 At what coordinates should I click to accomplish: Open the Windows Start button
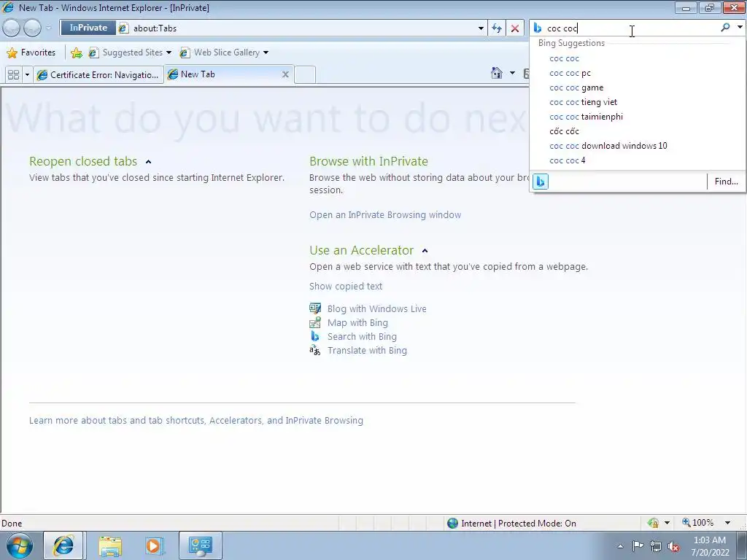click(x=19, y=545)
